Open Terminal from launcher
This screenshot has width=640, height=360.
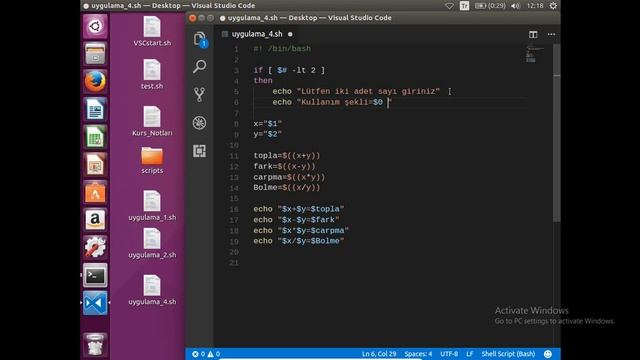[95, 275]
